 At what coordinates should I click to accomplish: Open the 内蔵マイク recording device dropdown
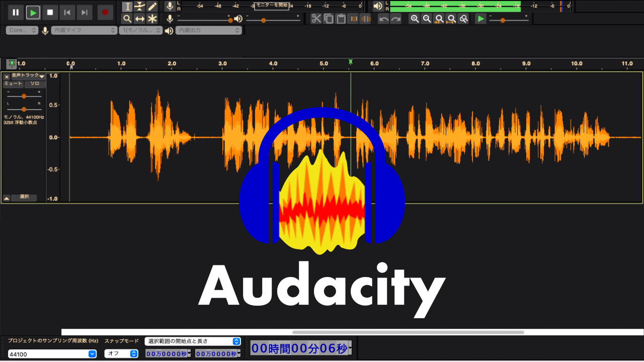(85, 30)
